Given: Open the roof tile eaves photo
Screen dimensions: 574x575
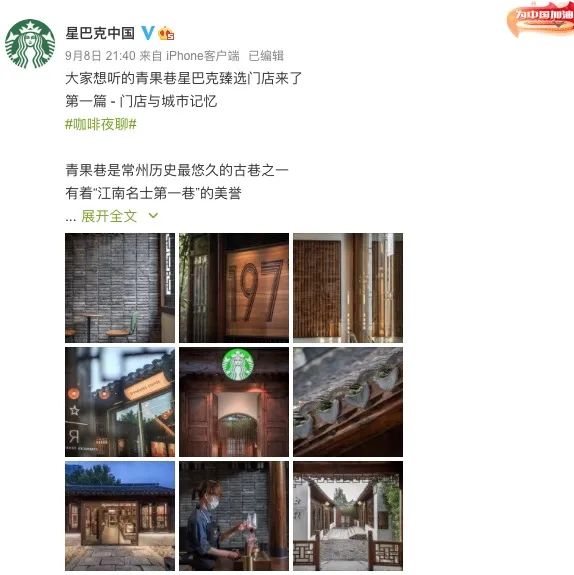Looking at the screenshot, I should click(x=348, y=402).
